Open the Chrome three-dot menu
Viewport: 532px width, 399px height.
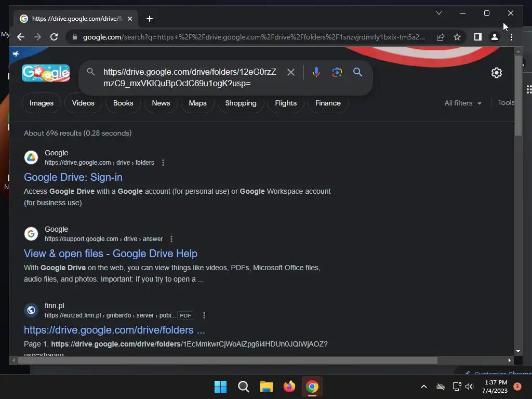click(511, 37)
